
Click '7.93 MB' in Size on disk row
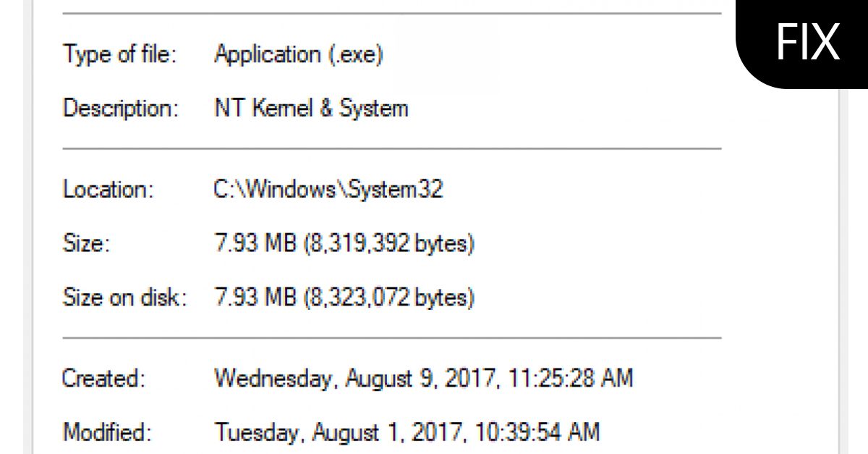point(256,297)
